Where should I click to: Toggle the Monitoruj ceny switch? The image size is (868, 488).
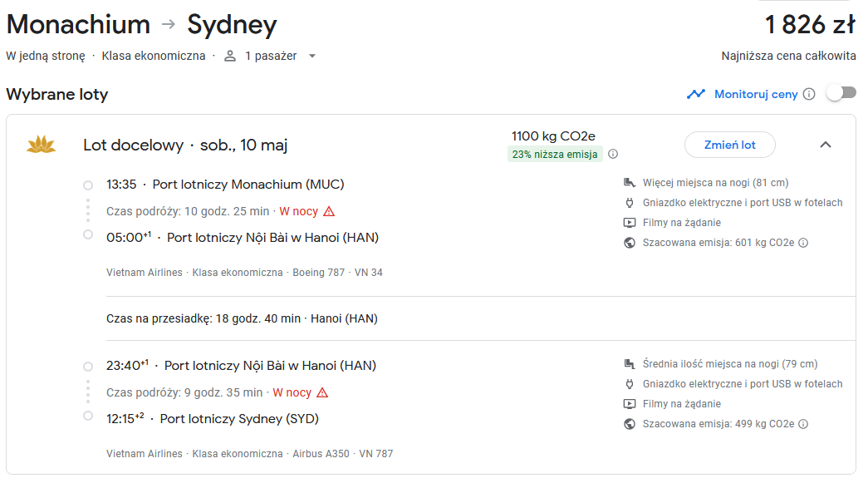click(841, 93)
